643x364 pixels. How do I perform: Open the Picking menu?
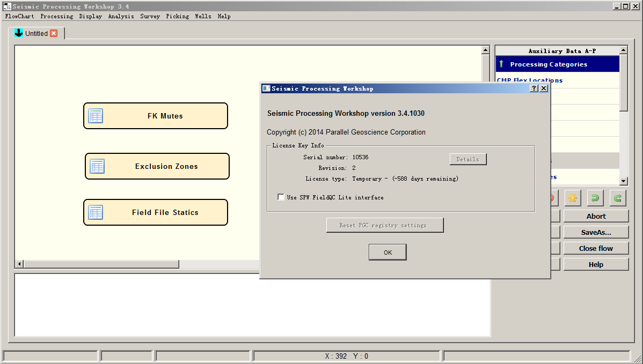point(177,17)
